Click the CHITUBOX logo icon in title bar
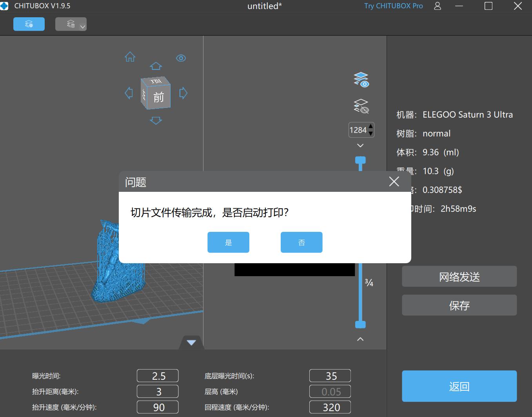Image resolution: width=532 pixels, height=417 pixels. [x=5, y=6]
